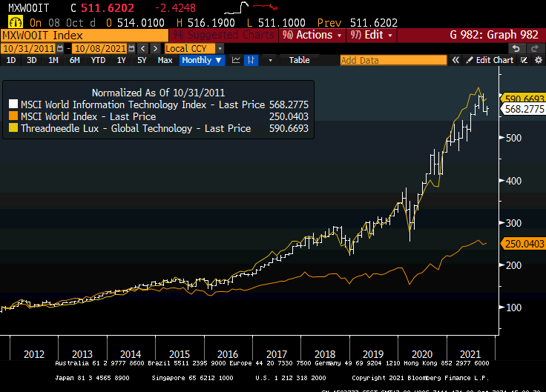This screenshot has height=392, width=546.
Task: Click the 568.2775 price label on axis
Action: 523,109
